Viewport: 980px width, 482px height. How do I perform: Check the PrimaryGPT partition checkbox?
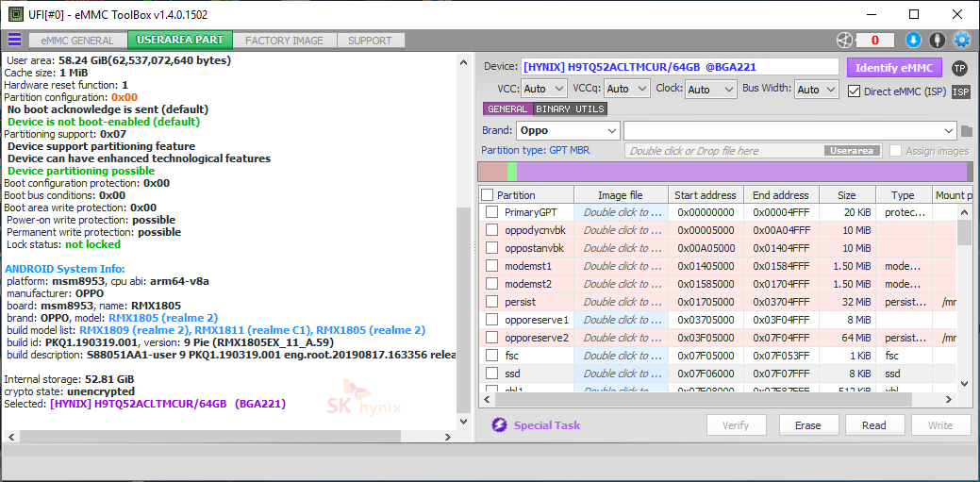[491, 212]
